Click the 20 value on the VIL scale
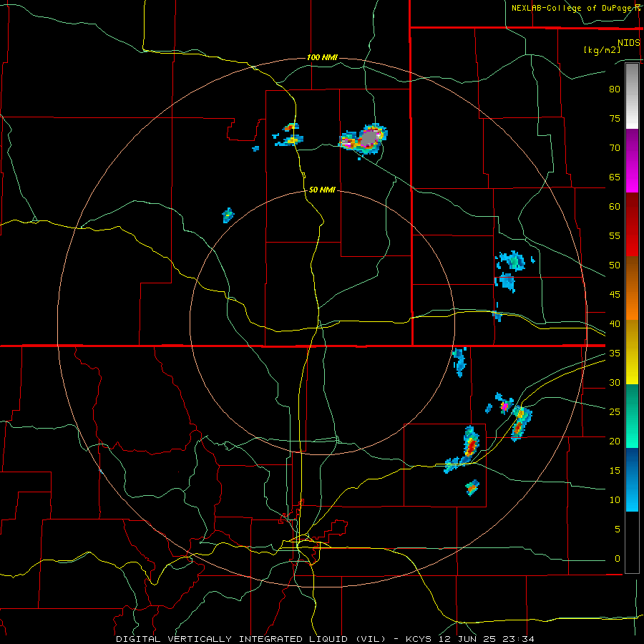 tap(615, 441)
